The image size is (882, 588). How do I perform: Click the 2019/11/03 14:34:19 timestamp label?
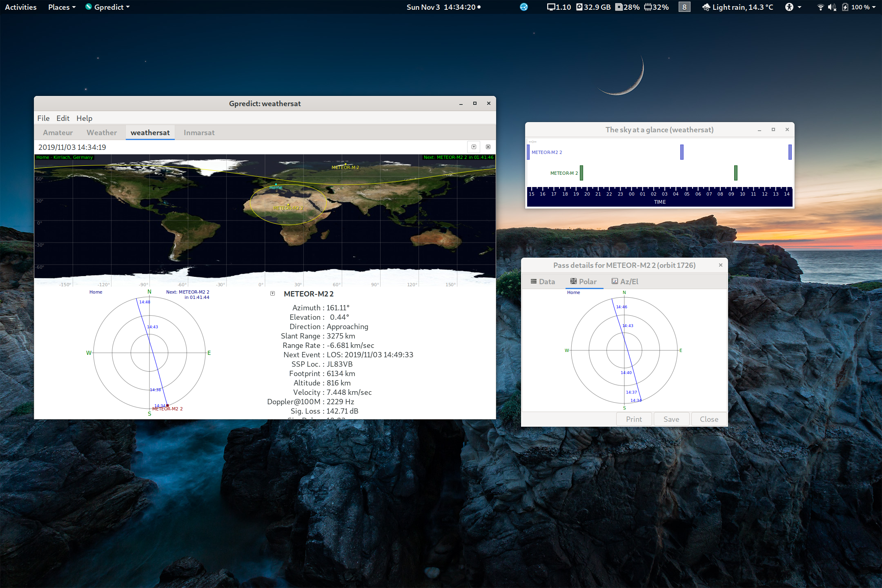point(72,147)
